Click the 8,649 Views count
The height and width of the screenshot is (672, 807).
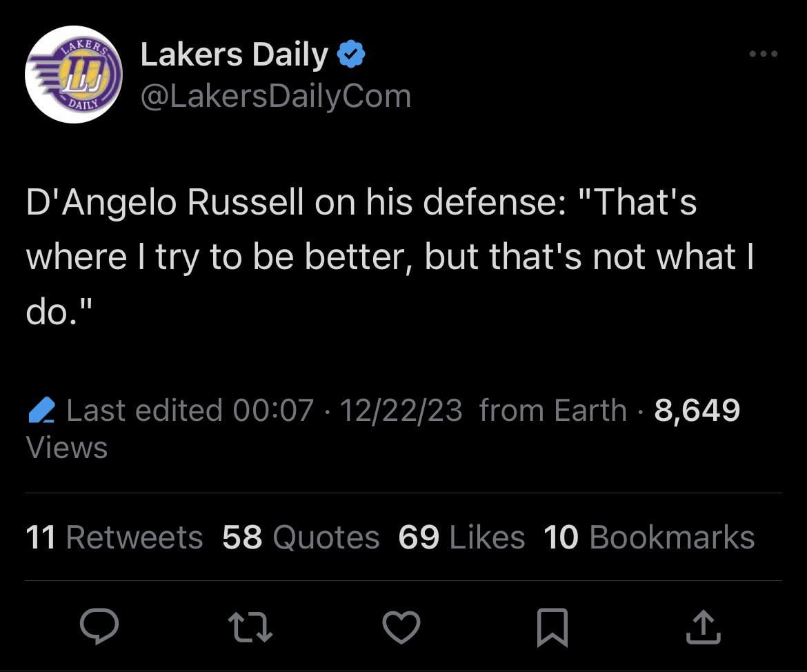pyautogui.click(x=697, y=411)
